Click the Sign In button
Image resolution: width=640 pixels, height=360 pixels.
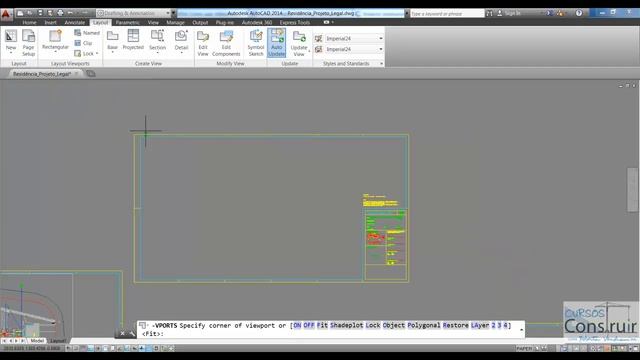(509, 13)
